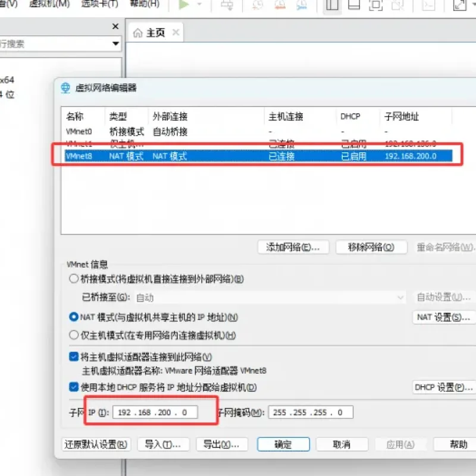The height and width of the screenshot is (476, 476).
Task: Click the 子网地址 column header
Action: 416,116
